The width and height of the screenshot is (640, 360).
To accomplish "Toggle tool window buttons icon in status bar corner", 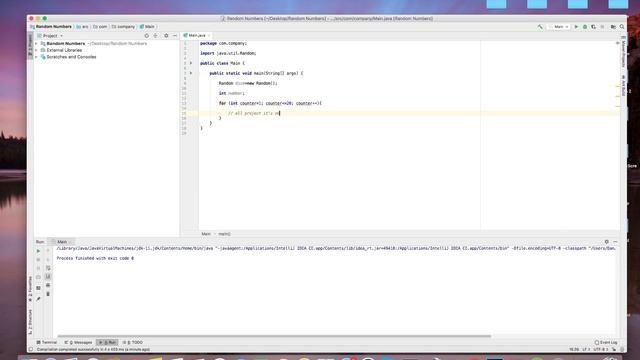I will [x=31, y=349].
